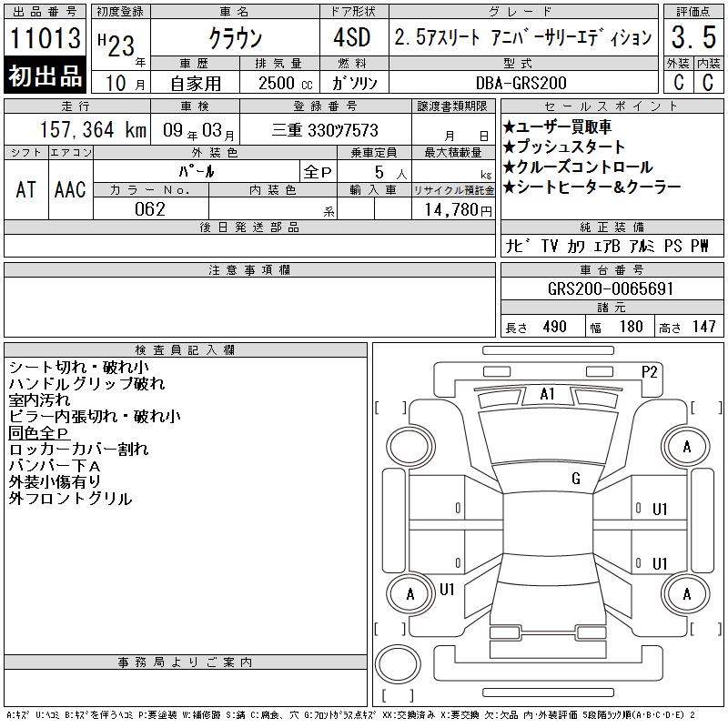
Task: Click the model code DBA-GRS200
Action: tap(521, 83)
